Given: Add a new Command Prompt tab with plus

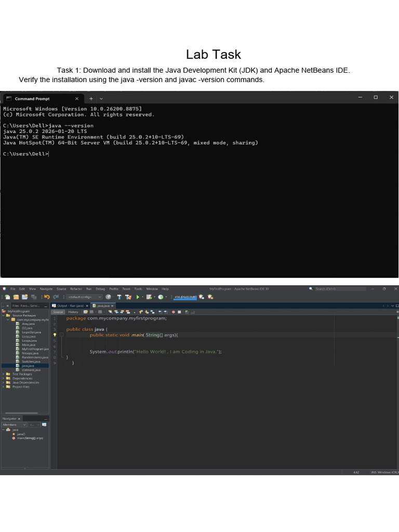Looking at the screenshot, I should click(x=91, y=99).
